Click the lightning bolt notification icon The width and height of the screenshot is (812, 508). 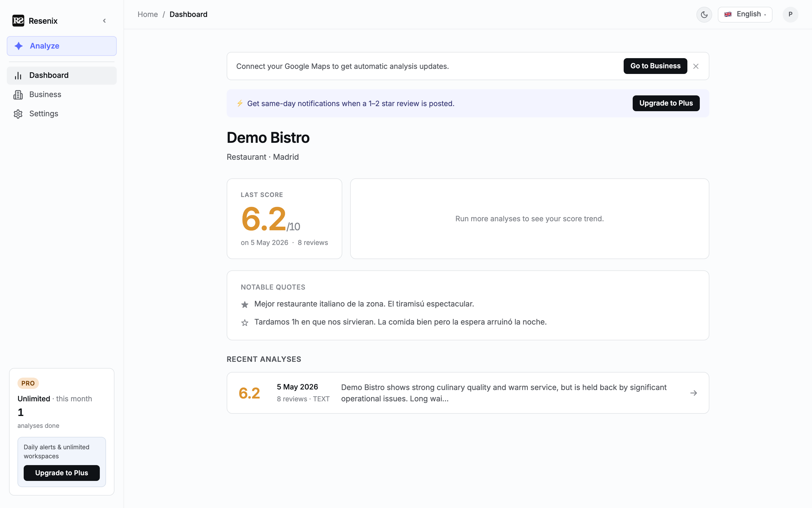tap(240, 103)
